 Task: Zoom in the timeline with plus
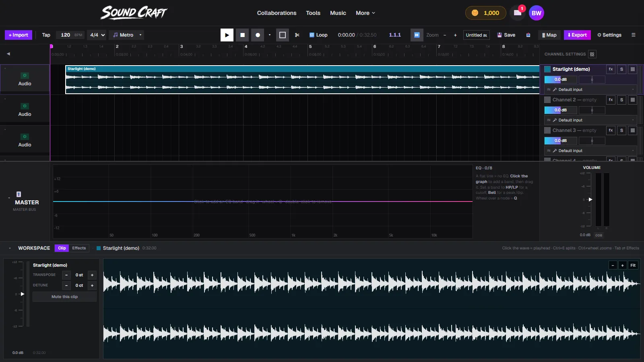(455, 35)
